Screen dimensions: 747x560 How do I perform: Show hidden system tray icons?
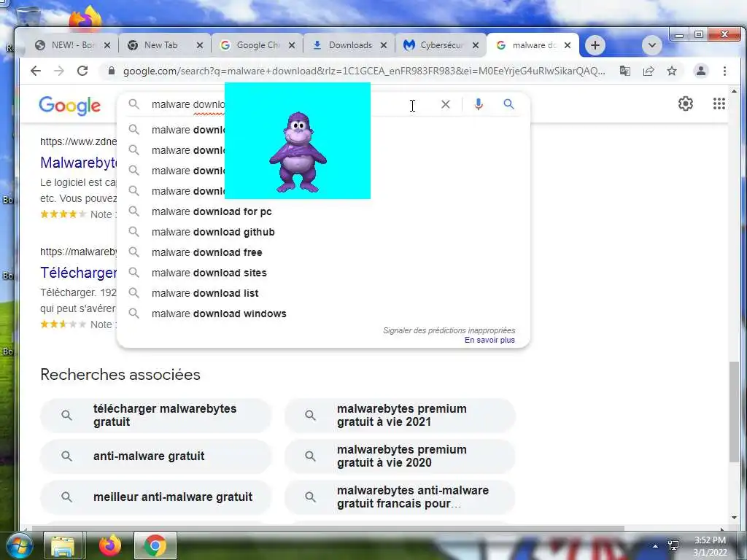click(656, 546)
